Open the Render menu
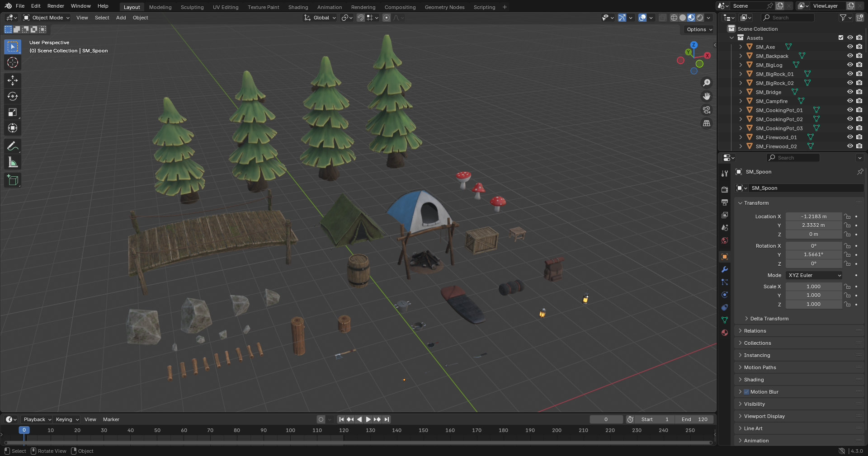868x456 pixels. pos(56,6)
